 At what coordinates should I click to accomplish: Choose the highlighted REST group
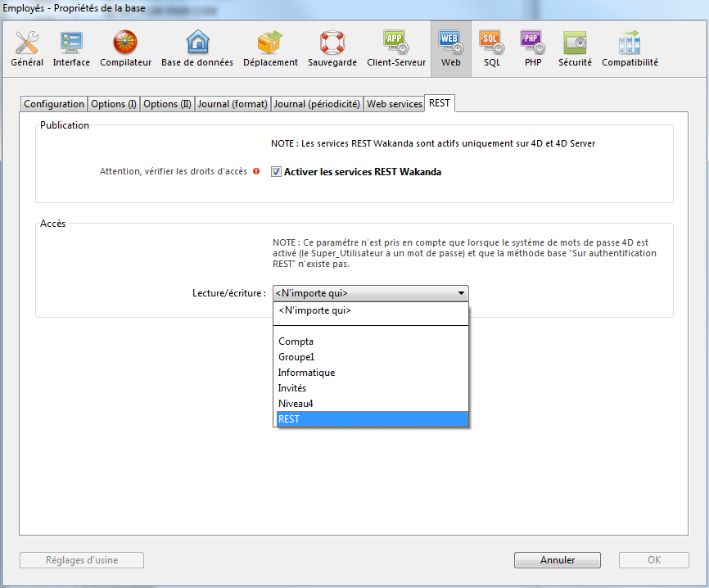pyautogui.click(x=373, y=418)
